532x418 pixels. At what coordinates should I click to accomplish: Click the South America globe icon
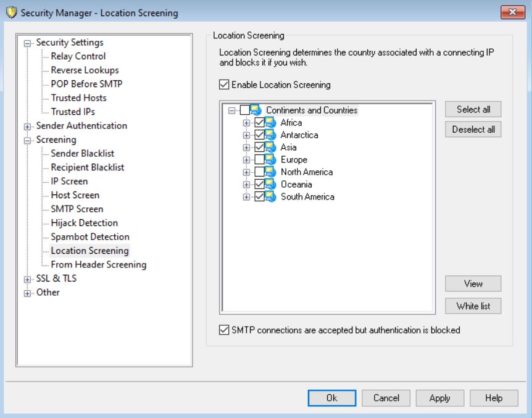click(x=270, y=196)
